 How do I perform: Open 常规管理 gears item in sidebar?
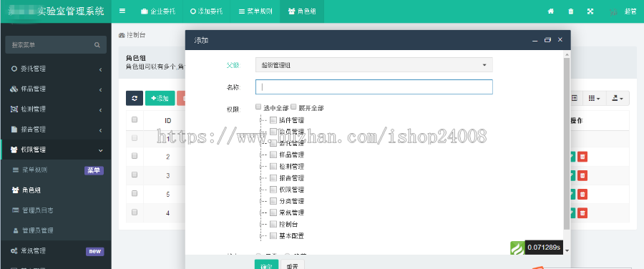[x=56, y=250]
